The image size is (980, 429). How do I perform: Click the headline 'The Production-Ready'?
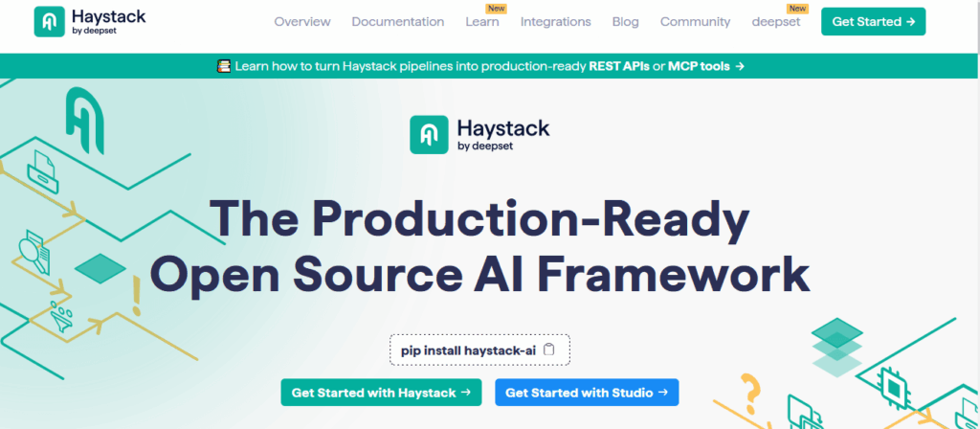tap(479, 223)
